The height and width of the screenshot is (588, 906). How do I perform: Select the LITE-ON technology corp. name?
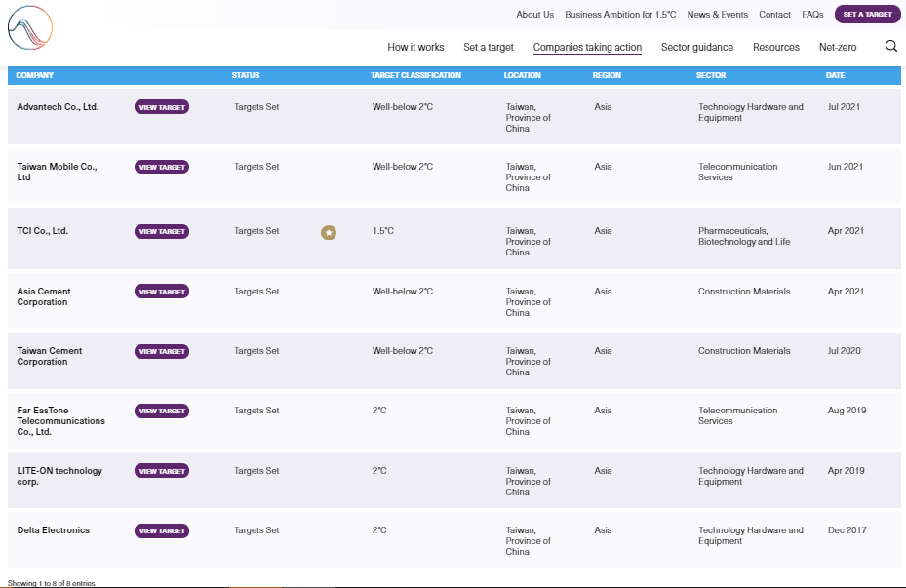click(59, 476)
